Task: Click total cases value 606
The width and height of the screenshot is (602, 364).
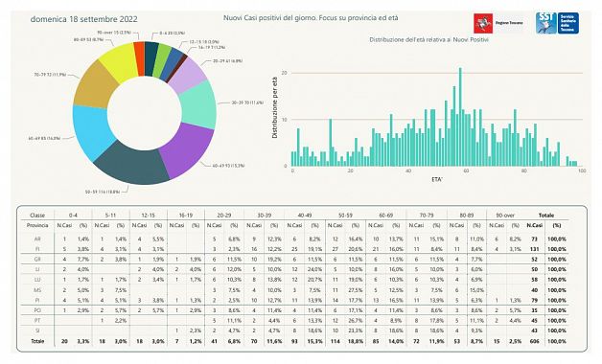Action: pos(535,341)
